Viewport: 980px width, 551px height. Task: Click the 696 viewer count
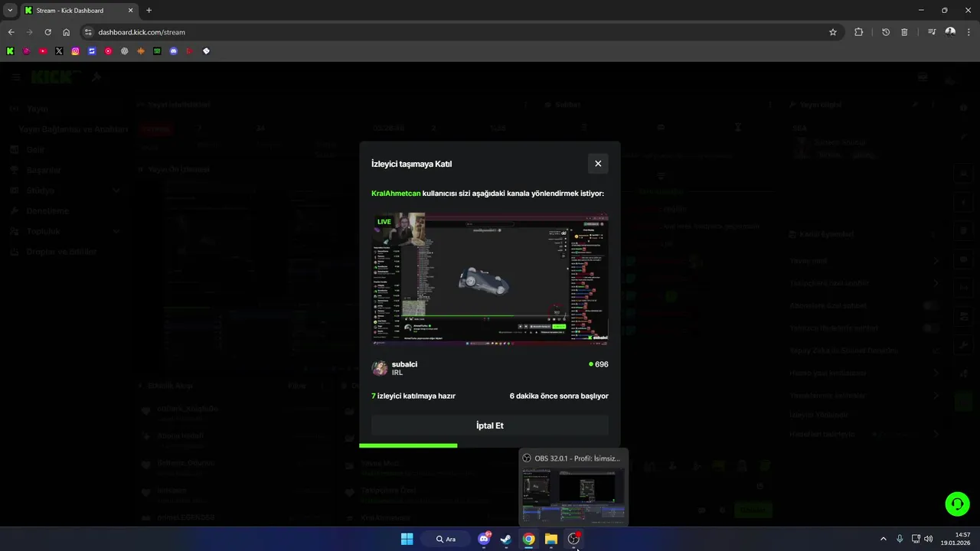click(599, 364)
